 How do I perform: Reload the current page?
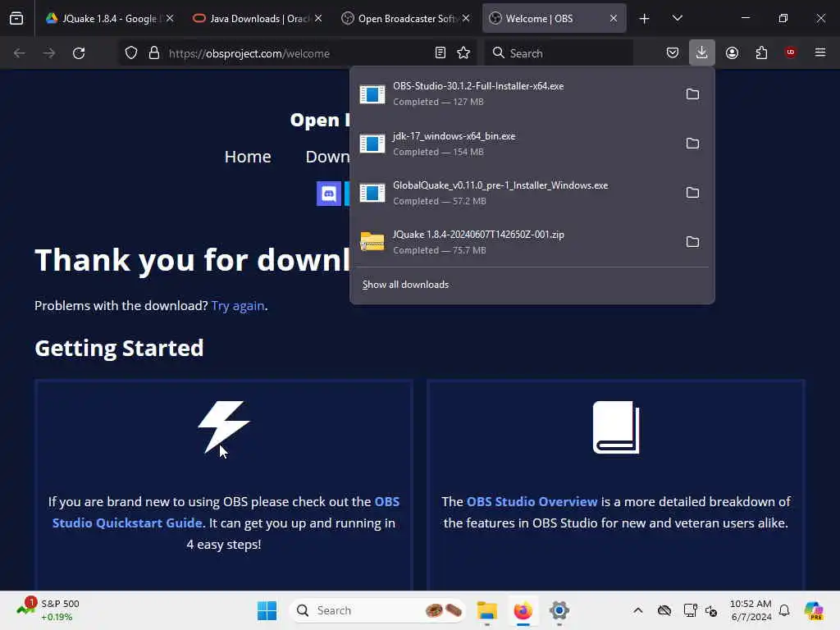pos(79,53)
